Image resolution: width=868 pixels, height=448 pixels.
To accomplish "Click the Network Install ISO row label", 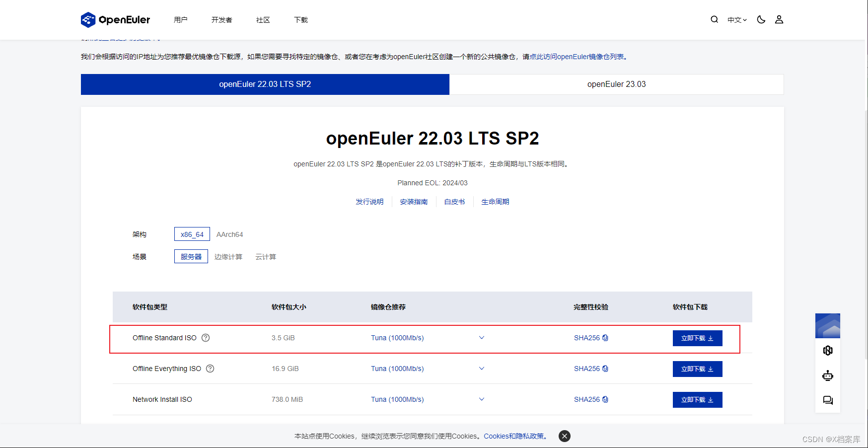I will tap(162, 399).
